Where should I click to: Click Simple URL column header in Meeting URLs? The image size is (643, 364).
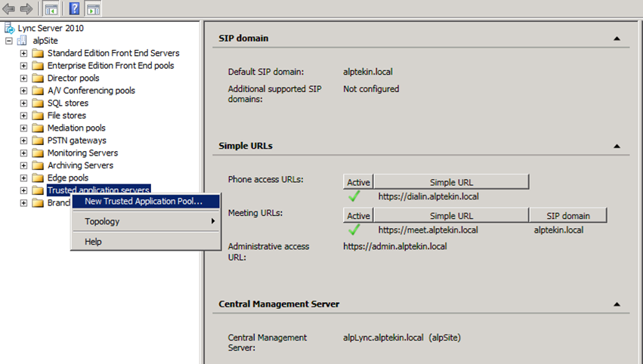click(x=451, y=216)
